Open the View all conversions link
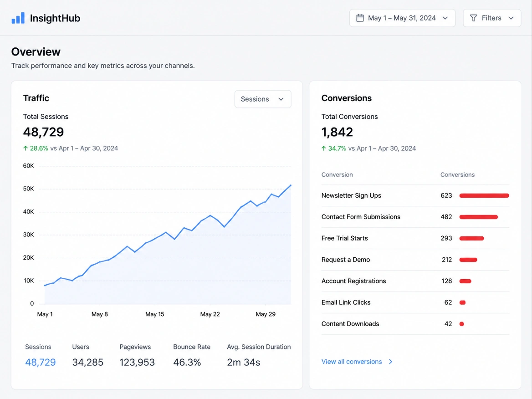This screenshot has height=399, width=532. click(352, 362)
